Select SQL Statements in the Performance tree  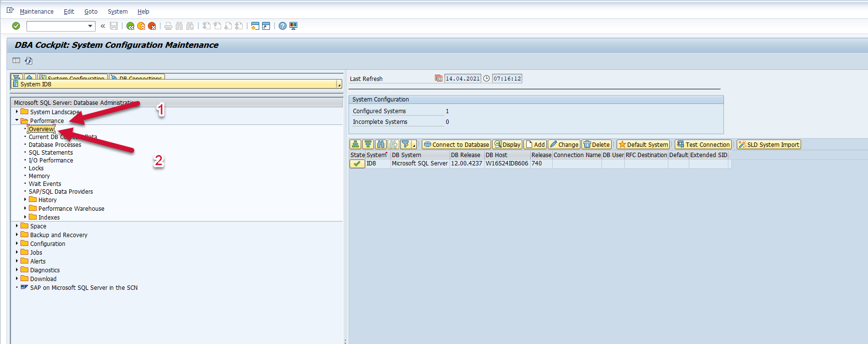click(x=51, y=153)
